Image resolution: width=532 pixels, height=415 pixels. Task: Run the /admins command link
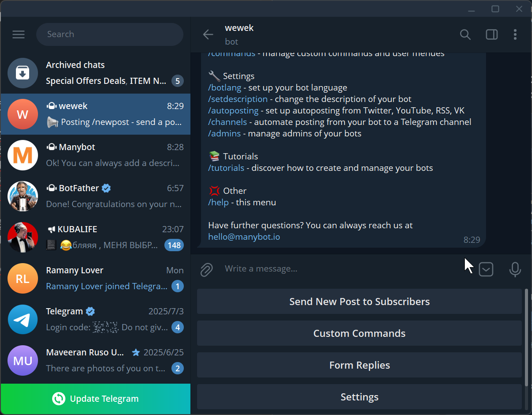click(224, 133)
